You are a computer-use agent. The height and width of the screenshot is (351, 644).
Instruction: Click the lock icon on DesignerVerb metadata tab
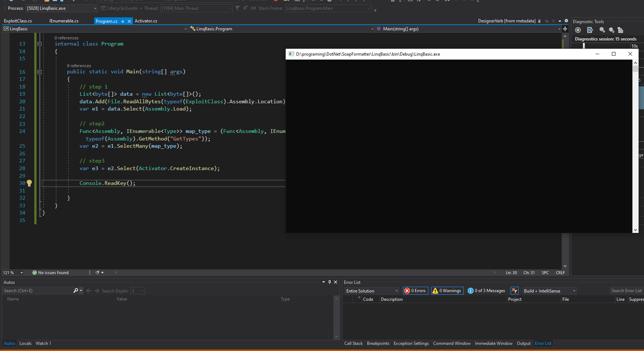[539, 21]
